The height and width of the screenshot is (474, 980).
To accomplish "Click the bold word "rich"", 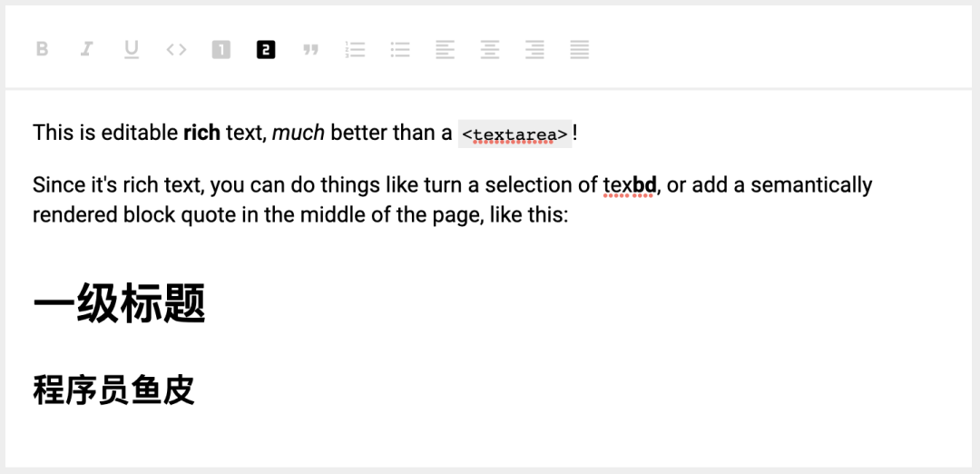I will [201, 133].
